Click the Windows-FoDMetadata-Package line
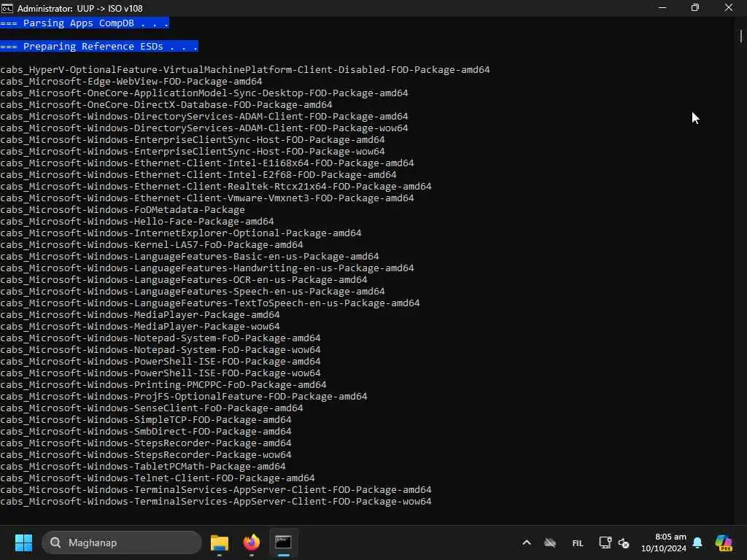 click(x=123, y=209)
